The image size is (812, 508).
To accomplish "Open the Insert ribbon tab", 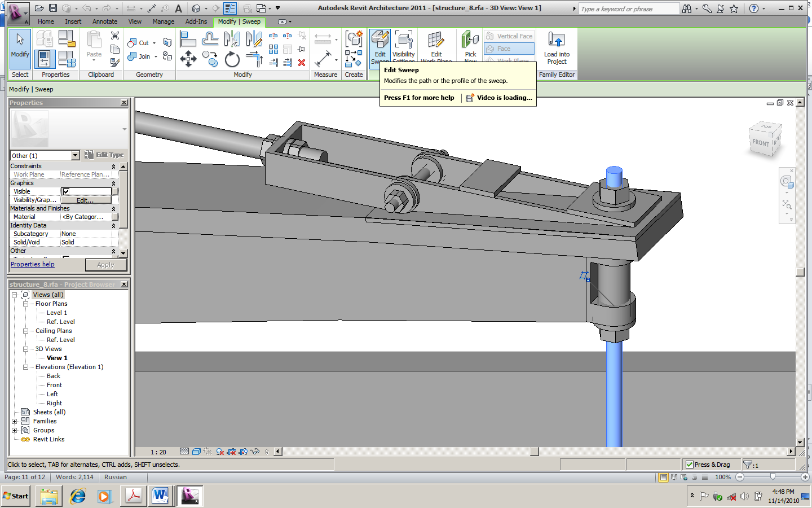I will [73, 21].
